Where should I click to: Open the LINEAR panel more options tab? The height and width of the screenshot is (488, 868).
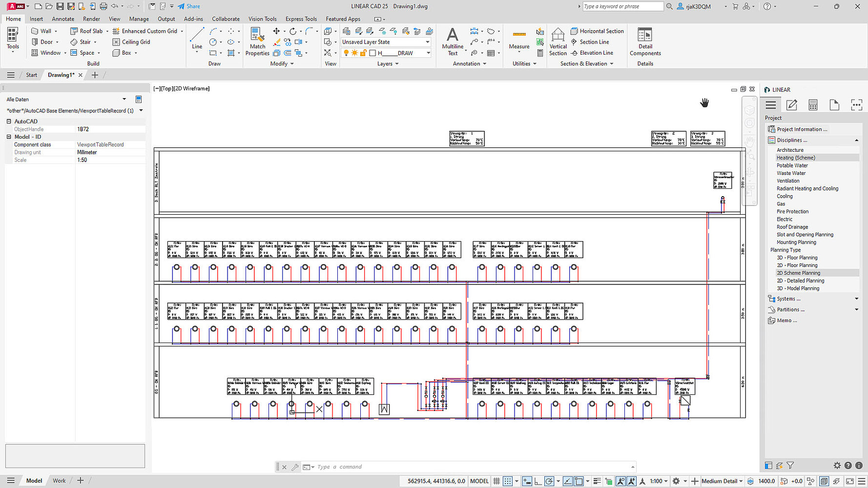(x=856, y=105)
